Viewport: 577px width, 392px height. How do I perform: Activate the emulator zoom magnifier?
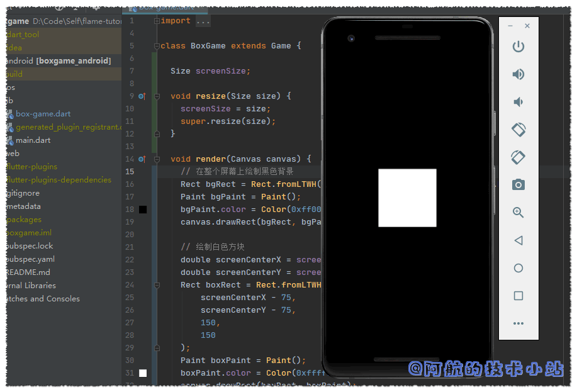[x=518, y=213]
